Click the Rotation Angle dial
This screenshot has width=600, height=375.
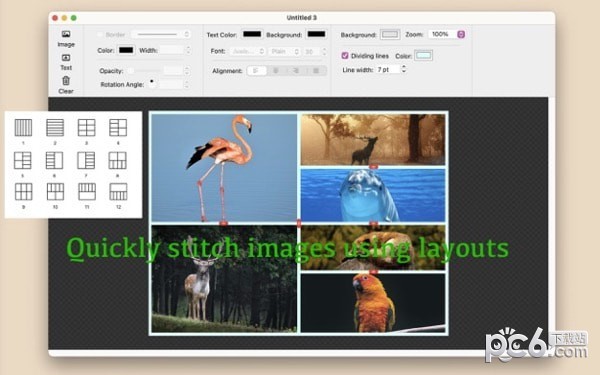pos(152,83)
